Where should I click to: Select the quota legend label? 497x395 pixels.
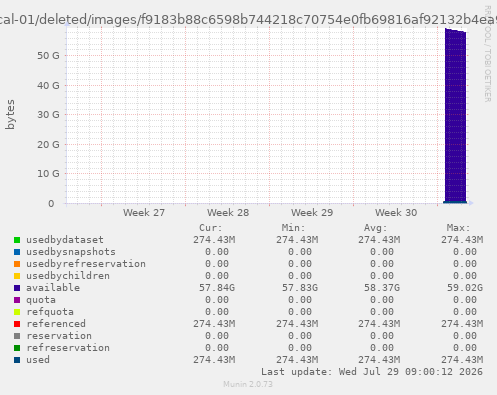click(41, 300)
